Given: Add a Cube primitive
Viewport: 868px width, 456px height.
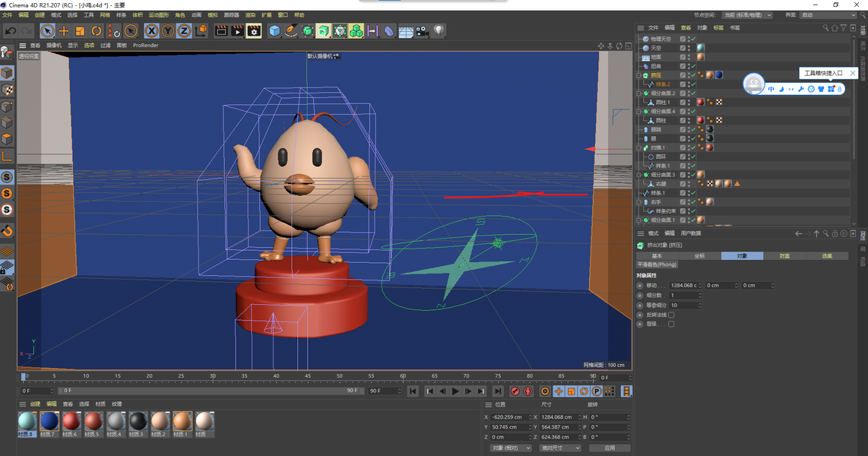Looking at the screenshot, I should point(274,31).
